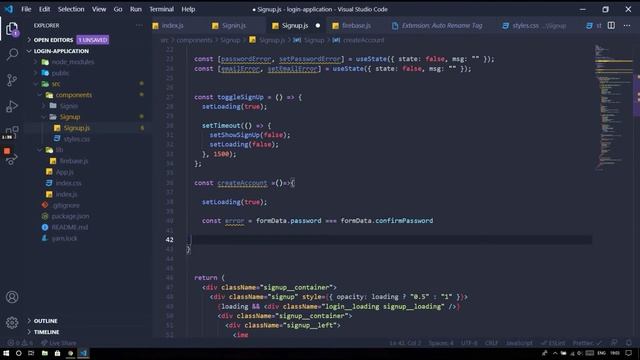The width and height of the screenshot is (640, 360).
Task: Open editor More Actions ellipsis
Action: [627, 25]
